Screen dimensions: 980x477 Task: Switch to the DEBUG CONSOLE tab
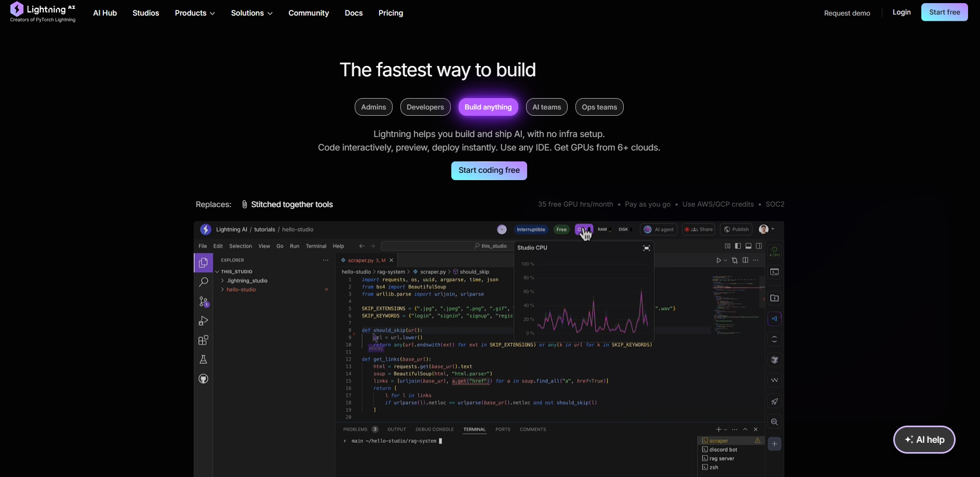pos(435,429)
